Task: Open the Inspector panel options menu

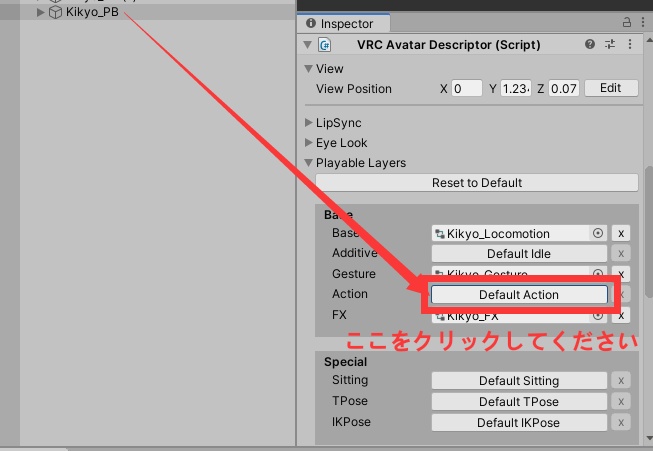Action: tap(643, 22)
